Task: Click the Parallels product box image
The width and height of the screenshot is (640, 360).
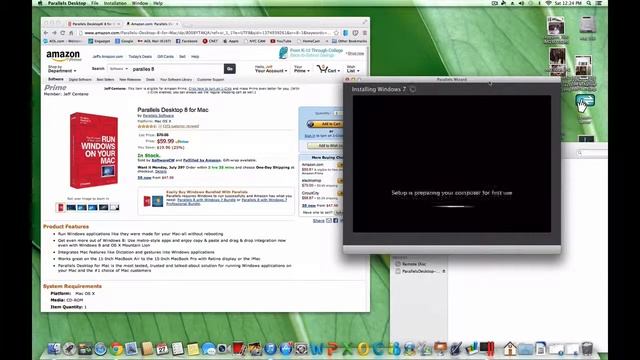Action: point(94,150)
